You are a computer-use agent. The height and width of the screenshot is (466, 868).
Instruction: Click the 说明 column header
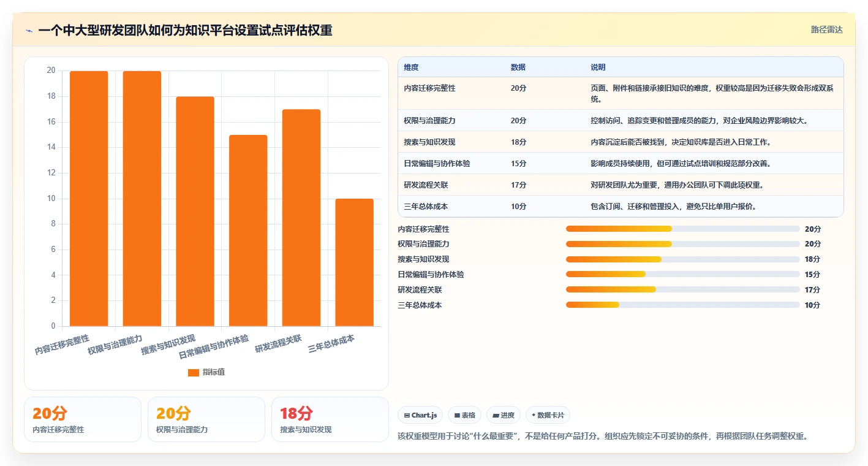point(598,67)
